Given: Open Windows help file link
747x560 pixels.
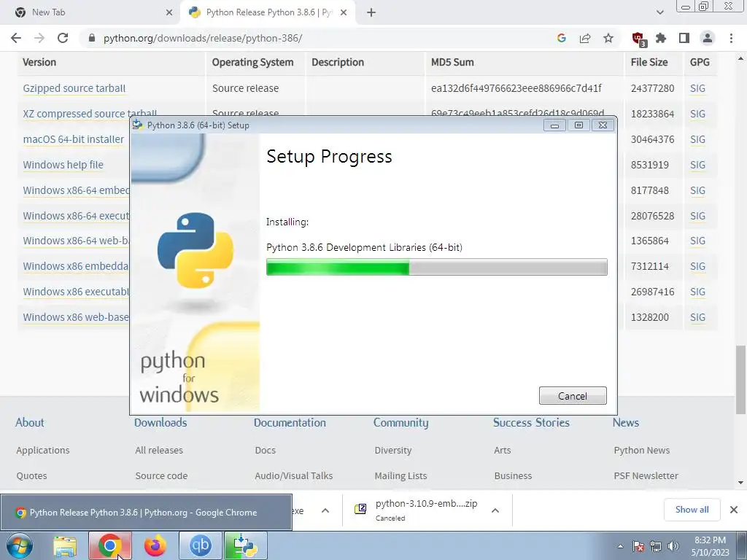Looking at the screenshot, I should [x=63, y=165].
